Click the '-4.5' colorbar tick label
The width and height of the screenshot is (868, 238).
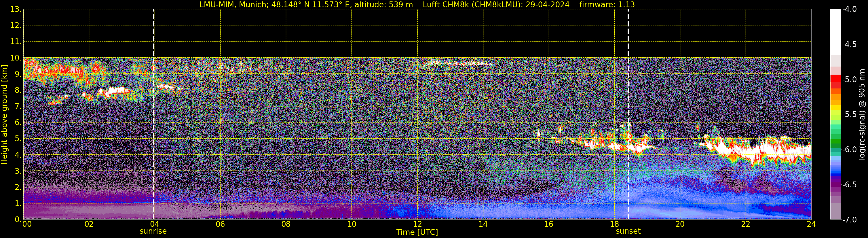849,44
